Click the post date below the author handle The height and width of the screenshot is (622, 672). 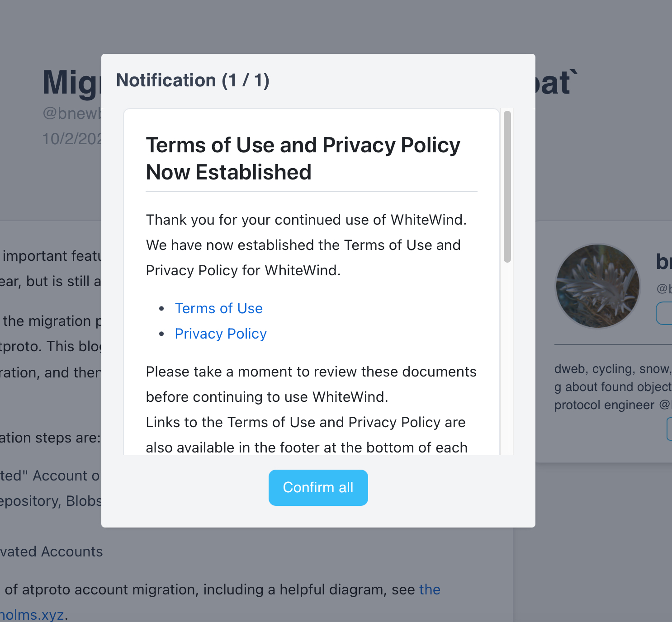click(x=71, y=138)
